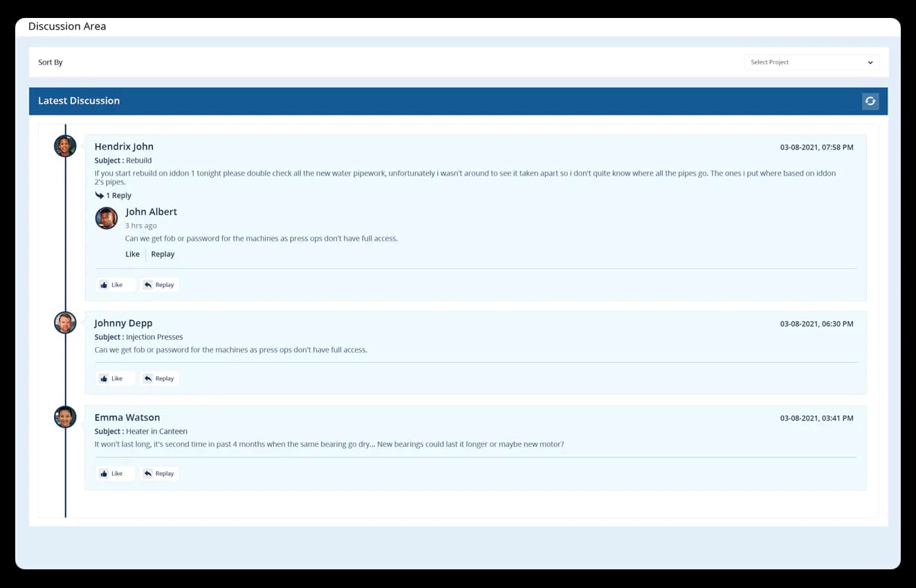Reply to Johnny Depp's Injection Presses post

[x=159, y=378]
